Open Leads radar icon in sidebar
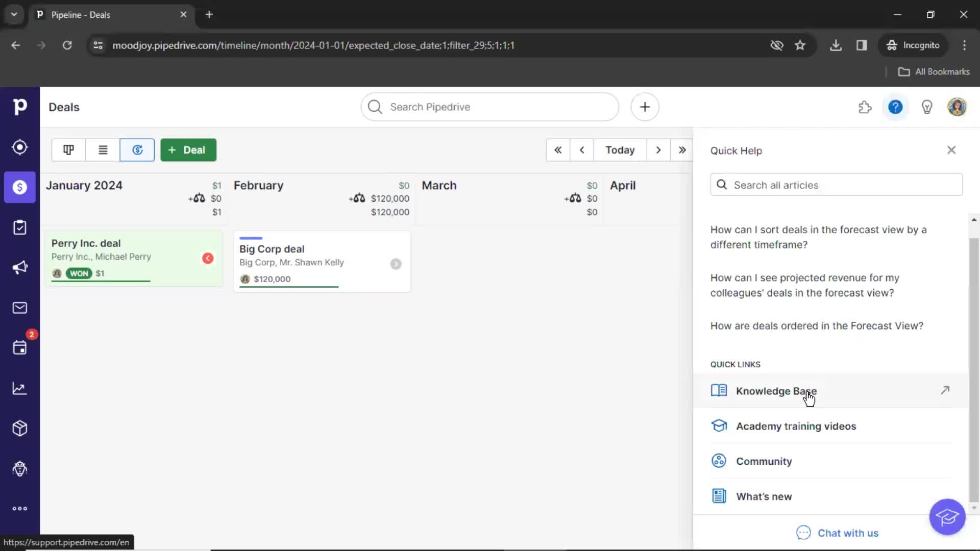This screenshot has width=980, height=551. pyautogui.click(x=20, y=147)
